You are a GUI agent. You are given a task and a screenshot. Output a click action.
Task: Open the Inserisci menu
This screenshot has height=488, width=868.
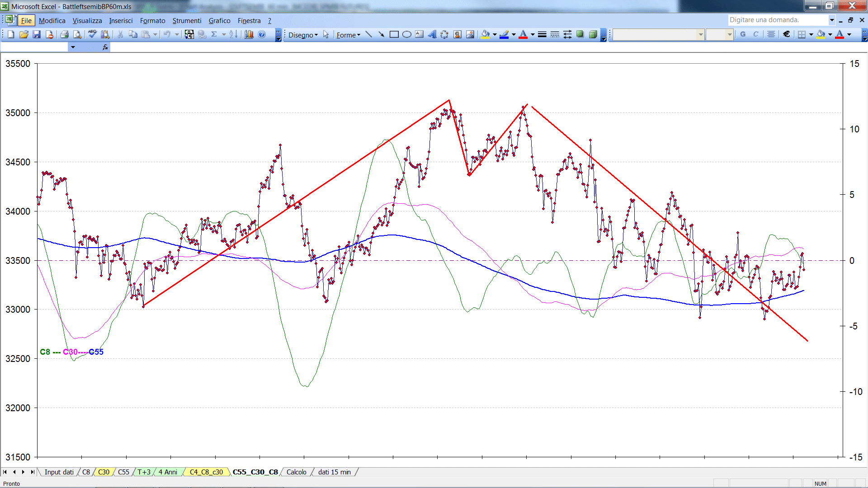point(121,20)
